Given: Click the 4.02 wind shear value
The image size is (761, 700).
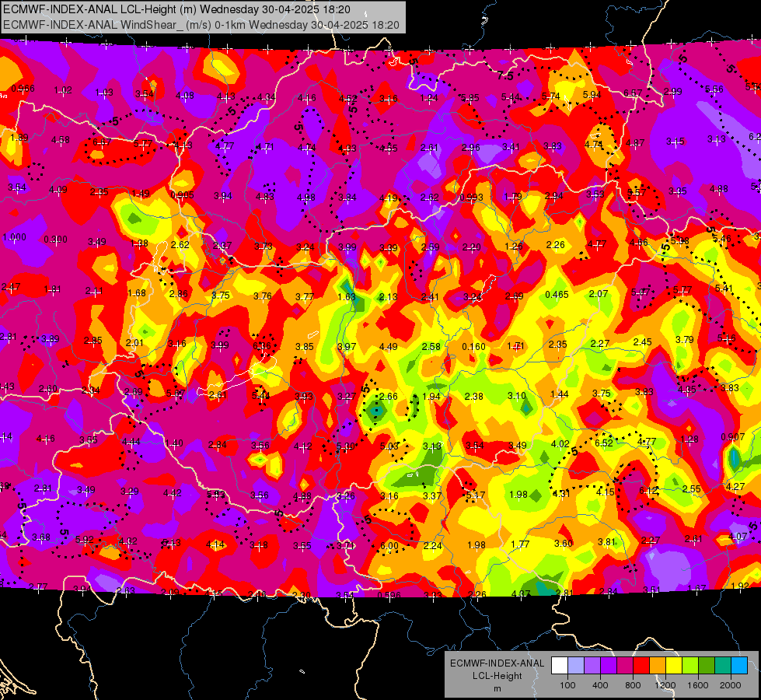Looking at the screenshot, I should pos(560,443).
